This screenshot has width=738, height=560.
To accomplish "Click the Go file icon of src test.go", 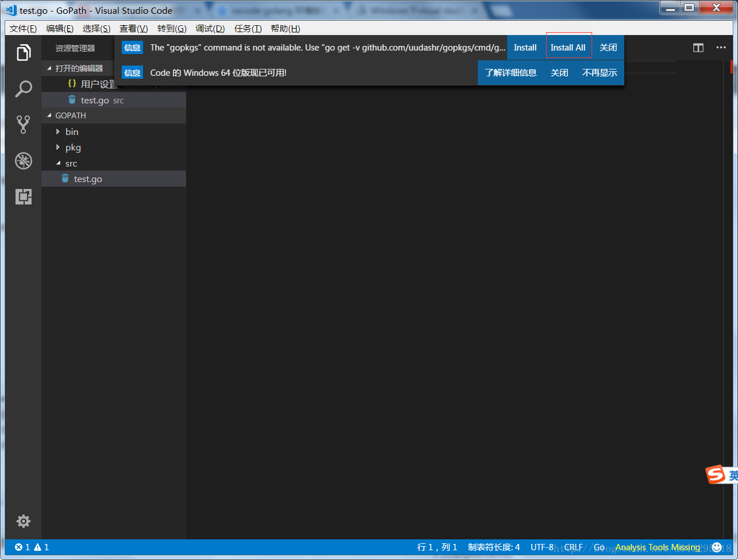I will coord(65,179).
